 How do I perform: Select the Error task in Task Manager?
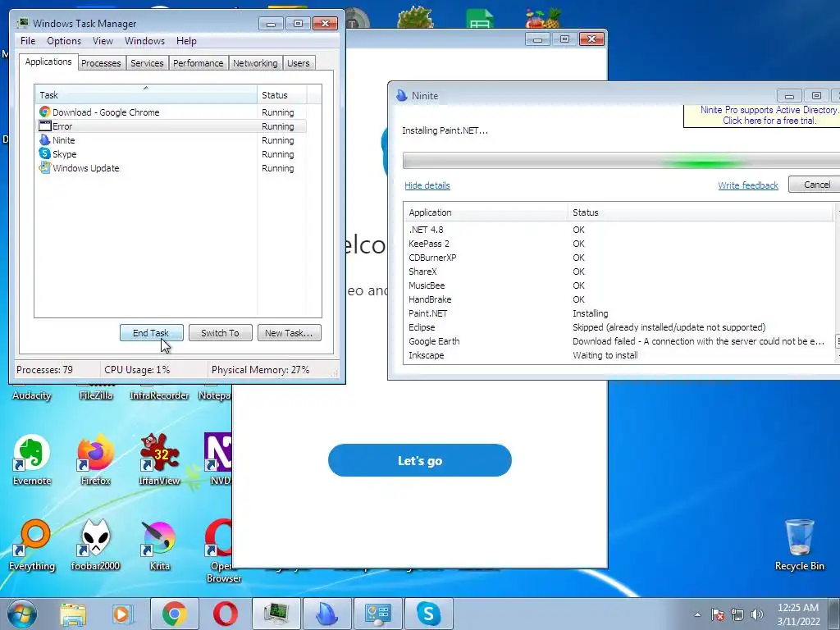coord(171,126)
